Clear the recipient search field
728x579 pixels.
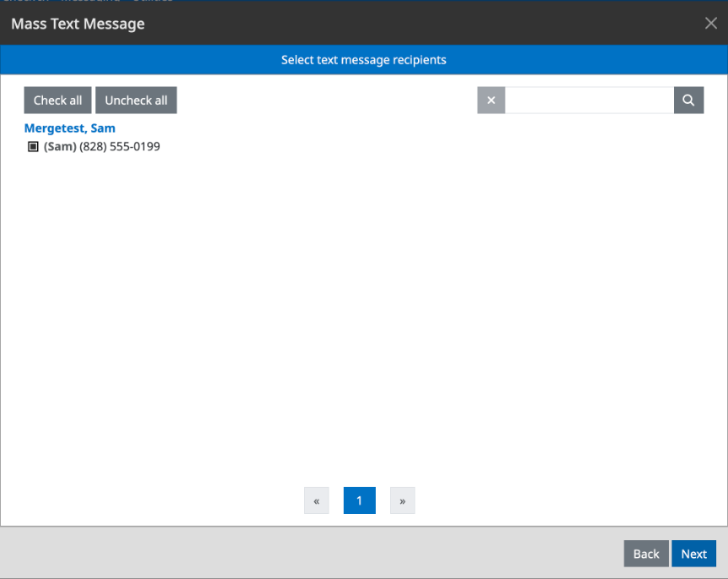click(492, 100)
